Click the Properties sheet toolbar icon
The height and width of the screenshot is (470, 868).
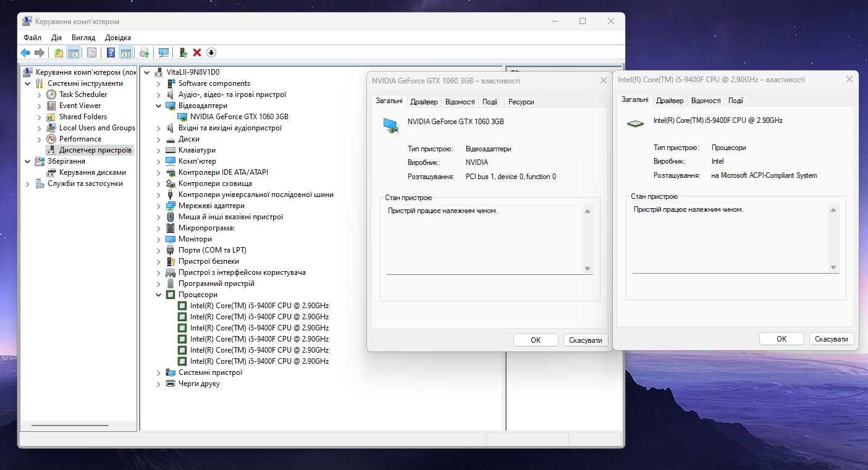point(92,52)
